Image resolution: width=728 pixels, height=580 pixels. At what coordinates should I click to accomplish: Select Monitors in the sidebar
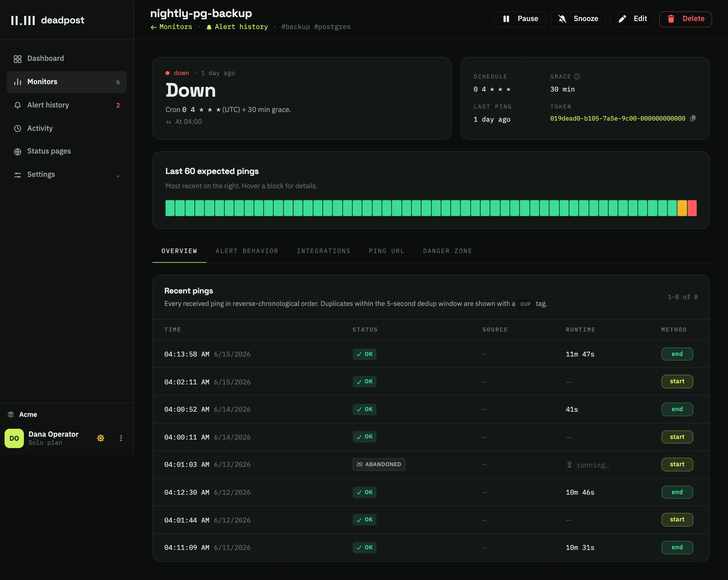point(67,82)
